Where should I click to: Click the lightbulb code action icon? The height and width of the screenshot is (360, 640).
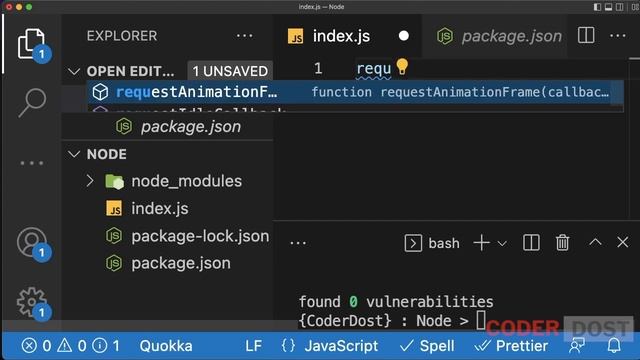[x=402, y=67]
